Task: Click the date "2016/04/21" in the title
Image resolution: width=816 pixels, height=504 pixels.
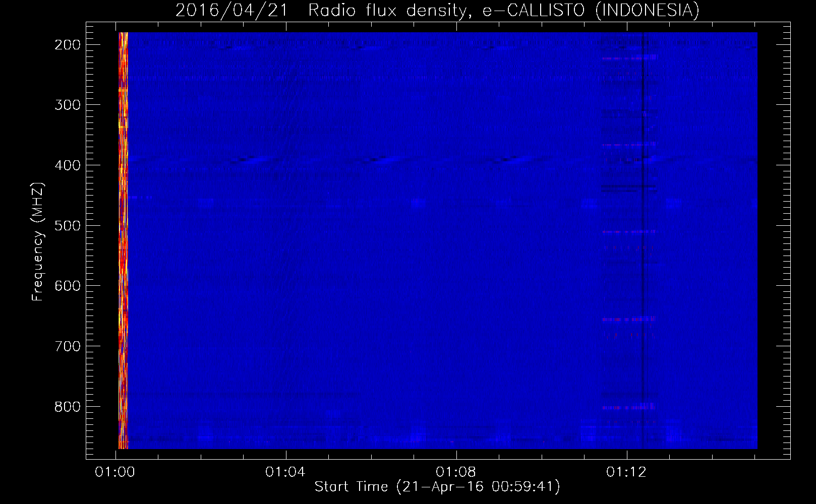Action: pyautogui.click(x=231, y=10)
